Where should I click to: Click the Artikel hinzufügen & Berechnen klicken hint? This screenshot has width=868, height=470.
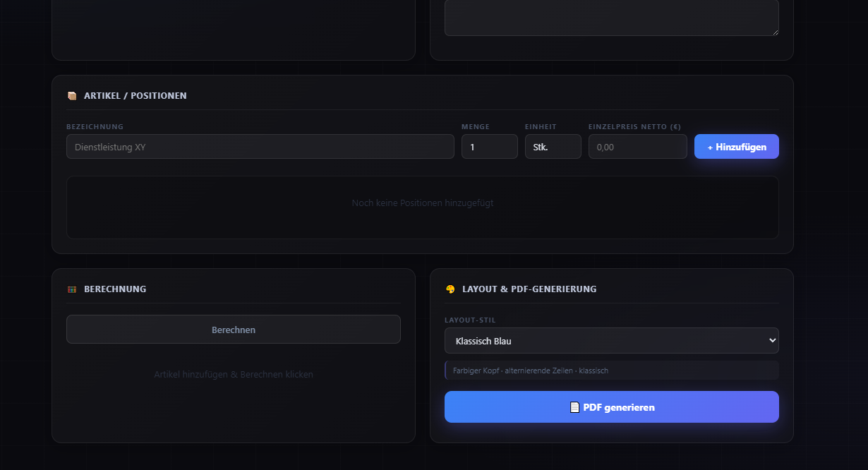pos(233,375)
